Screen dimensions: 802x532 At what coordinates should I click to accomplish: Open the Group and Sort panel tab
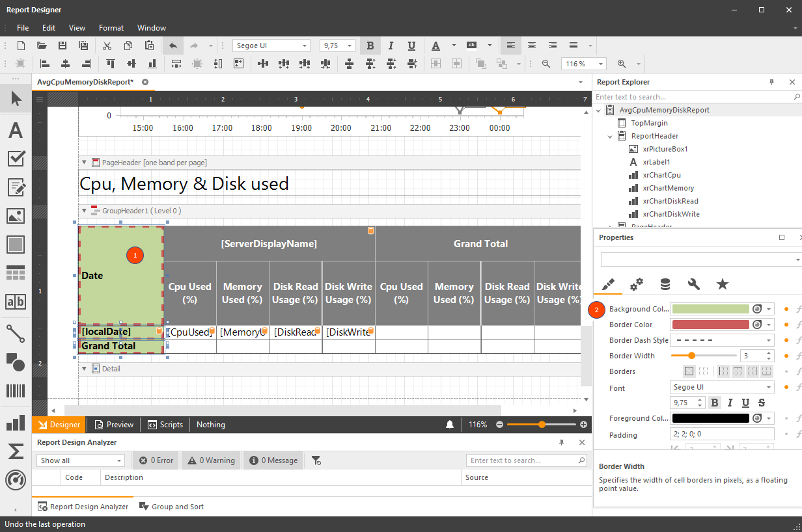tap(171, 507)
